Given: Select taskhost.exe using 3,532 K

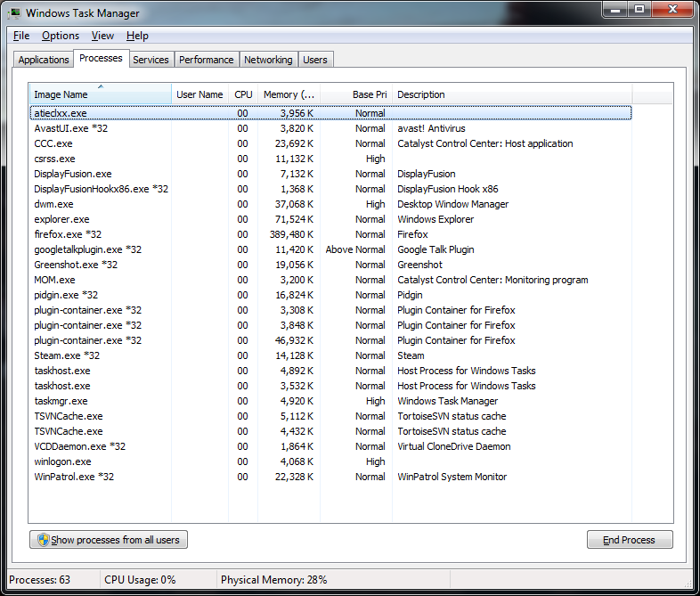Looking at the screenshot, I should [330, 386].
